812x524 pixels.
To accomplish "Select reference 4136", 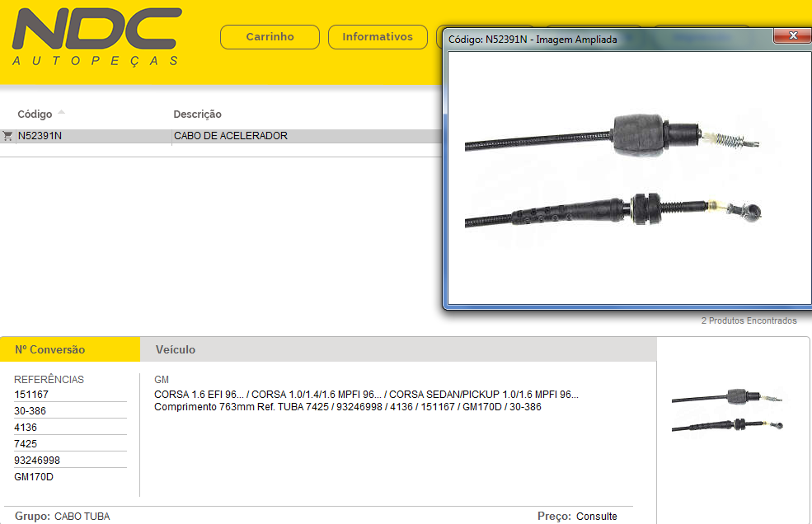I will click(x=26, y=428).
